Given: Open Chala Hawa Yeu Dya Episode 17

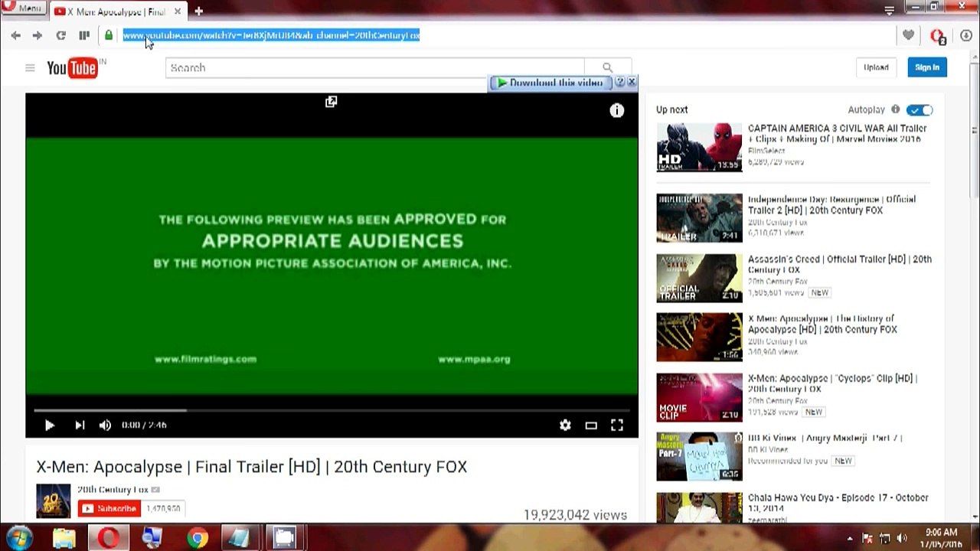Looking at the screenshot, I should pyautogui.click(x=838, y=503).
